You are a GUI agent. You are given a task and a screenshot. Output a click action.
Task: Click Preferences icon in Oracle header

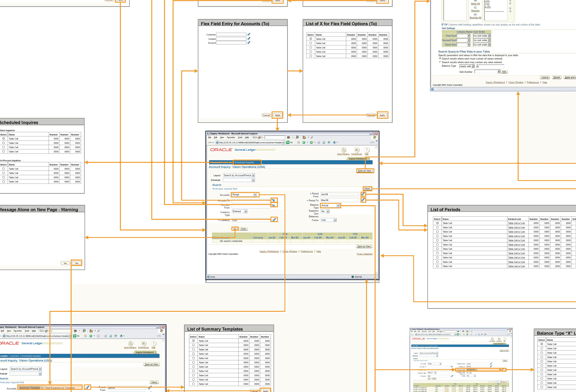[x=356, y=150]
